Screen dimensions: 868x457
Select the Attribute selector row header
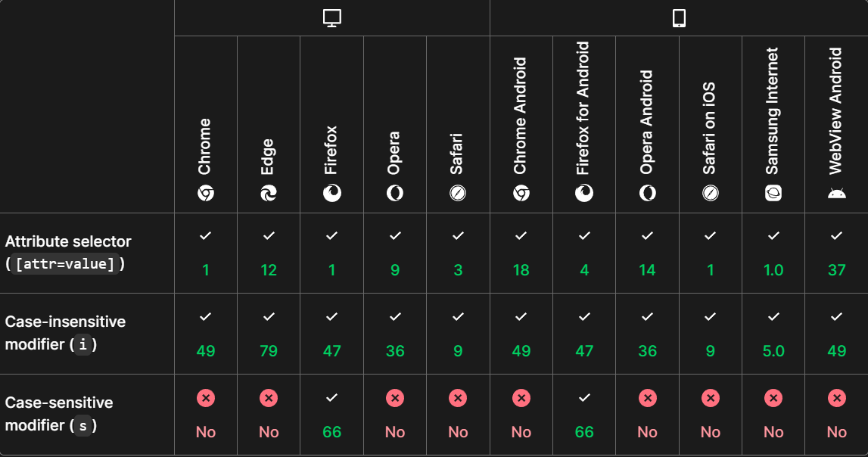point(68,253)
